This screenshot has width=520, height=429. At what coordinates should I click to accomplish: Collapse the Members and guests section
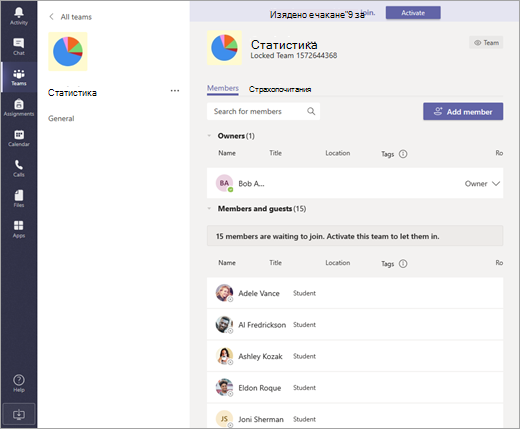click(209, 209)
